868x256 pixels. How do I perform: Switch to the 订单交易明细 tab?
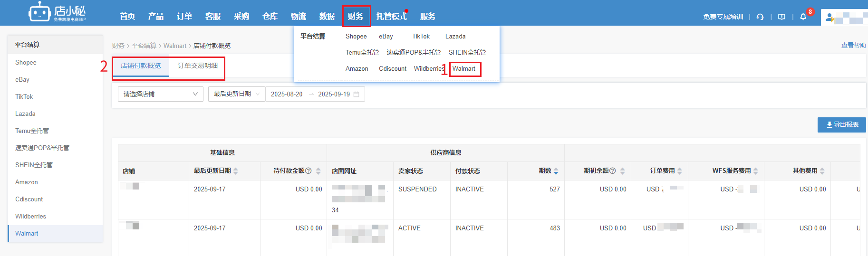(x=198, y=66)
